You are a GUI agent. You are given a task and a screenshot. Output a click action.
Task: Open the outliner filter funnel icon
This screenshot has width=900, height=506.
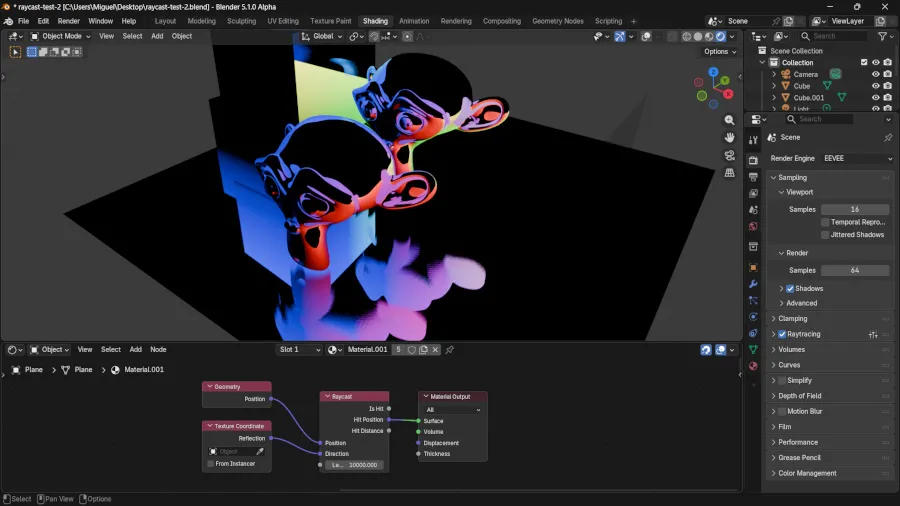click(884, 36)
